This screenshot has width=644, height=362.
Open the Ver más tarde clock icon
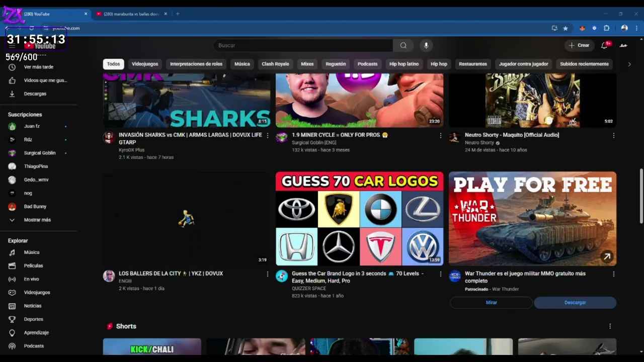pos(12,67)
